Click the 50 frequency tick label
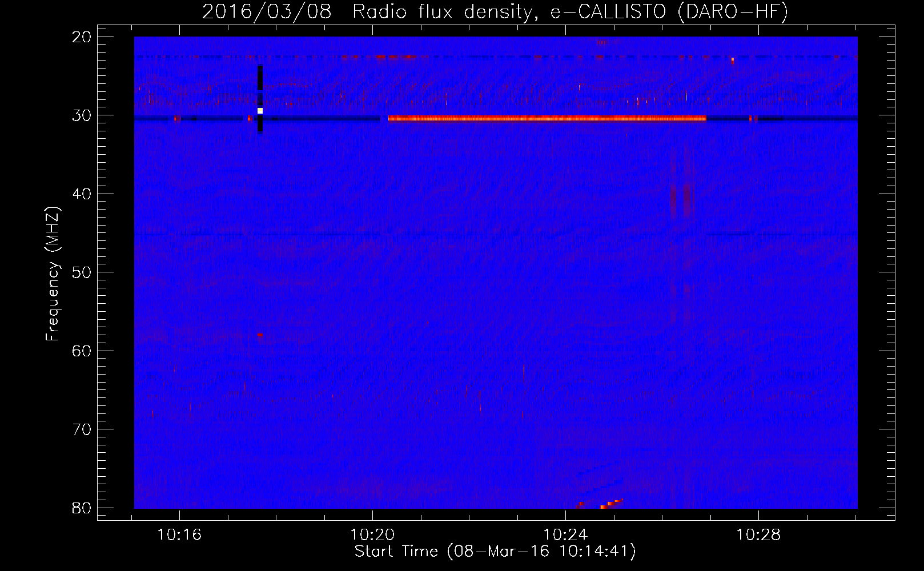 [82, 272]
